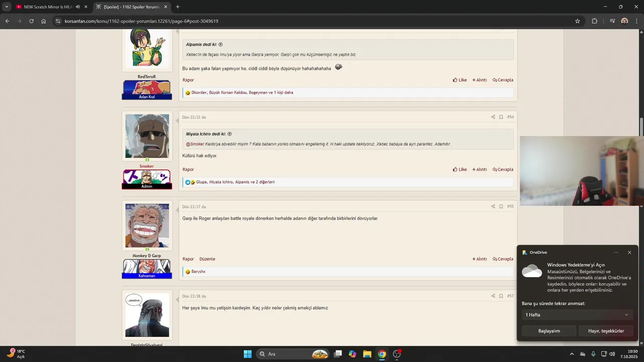The image size is (644, 362).
Task: Click Başlayalım in OneDrive notification
Action: pyautogui.click(x=549, y=331)
